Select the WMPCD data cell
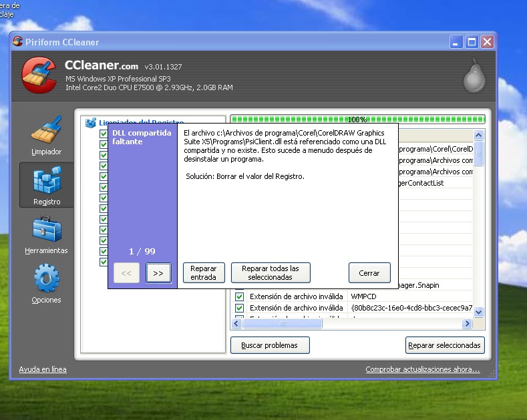The width and height of the screenshot is (527, 420). pyautogui.click(x=409, y=296)
